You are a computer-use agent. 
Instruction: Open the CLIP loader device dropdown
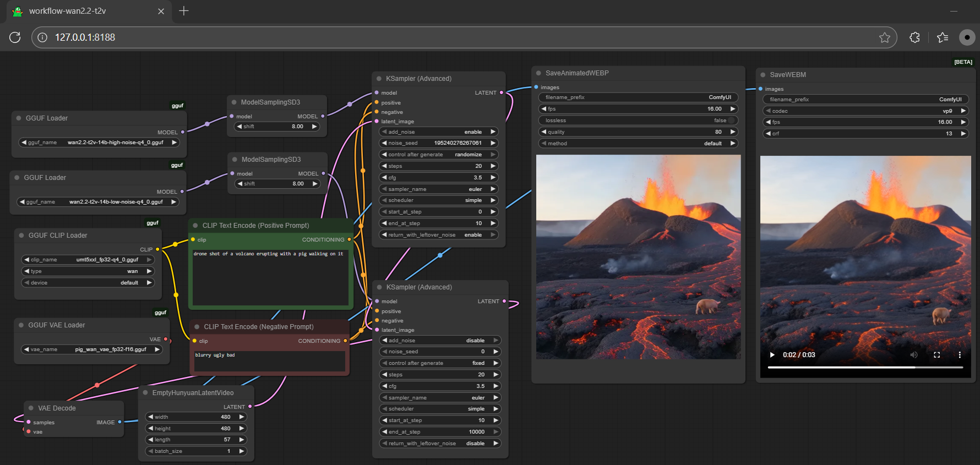(88, 283)
